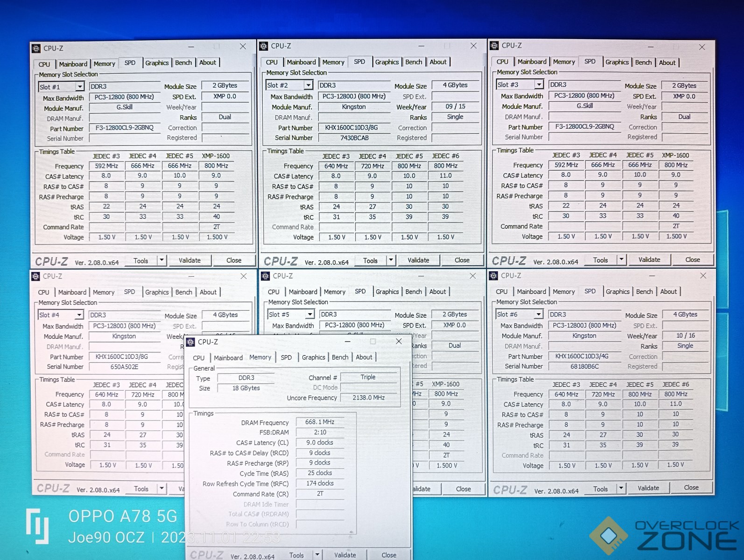Click Validate in front Memory window
Image resolution: width=744 pixels, height=560 pixels.
coord(345,555)
